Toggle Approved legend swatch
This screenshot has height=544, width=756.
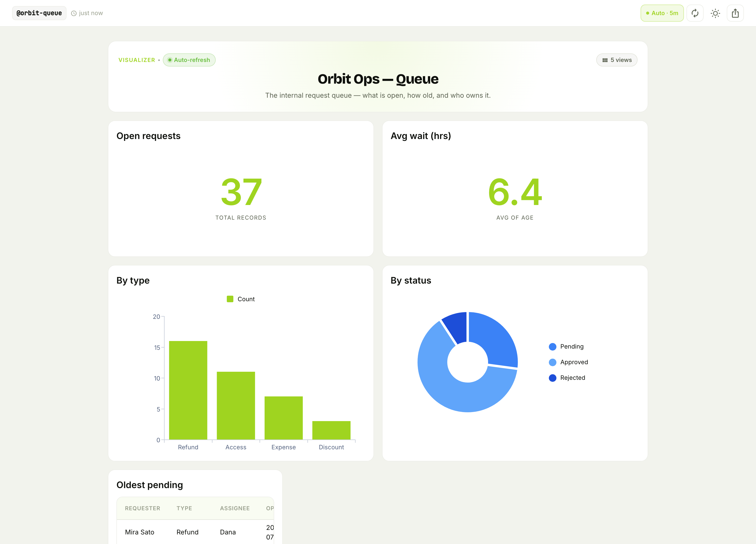click(552, 362)
